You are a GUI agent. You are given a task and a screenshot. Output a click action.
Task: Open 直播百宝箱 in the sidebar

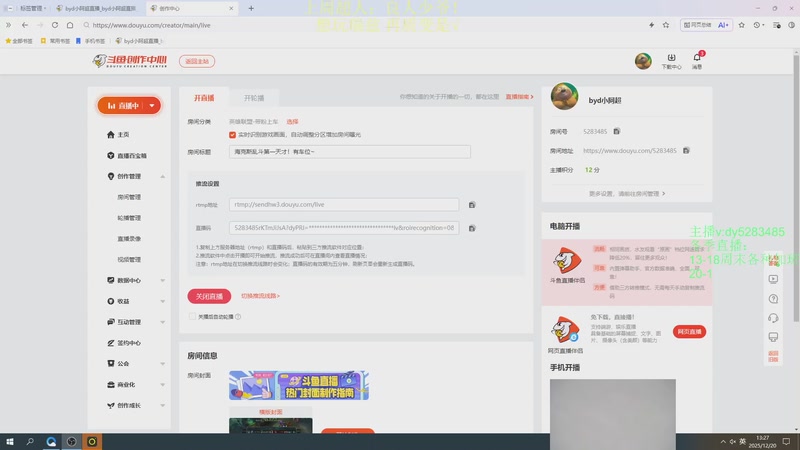[127, 156]
